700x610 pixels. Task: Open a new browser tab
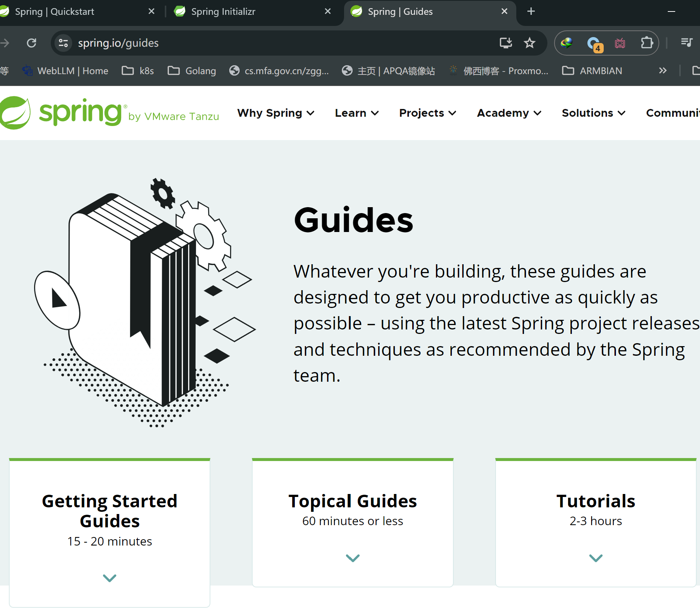[531, 11]
